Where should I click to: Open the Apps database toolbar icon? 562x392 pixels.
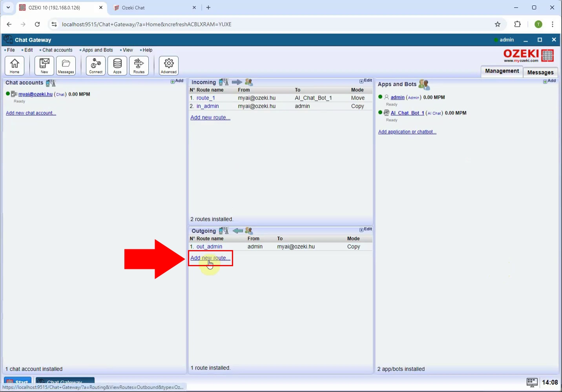tap(117, 65)
